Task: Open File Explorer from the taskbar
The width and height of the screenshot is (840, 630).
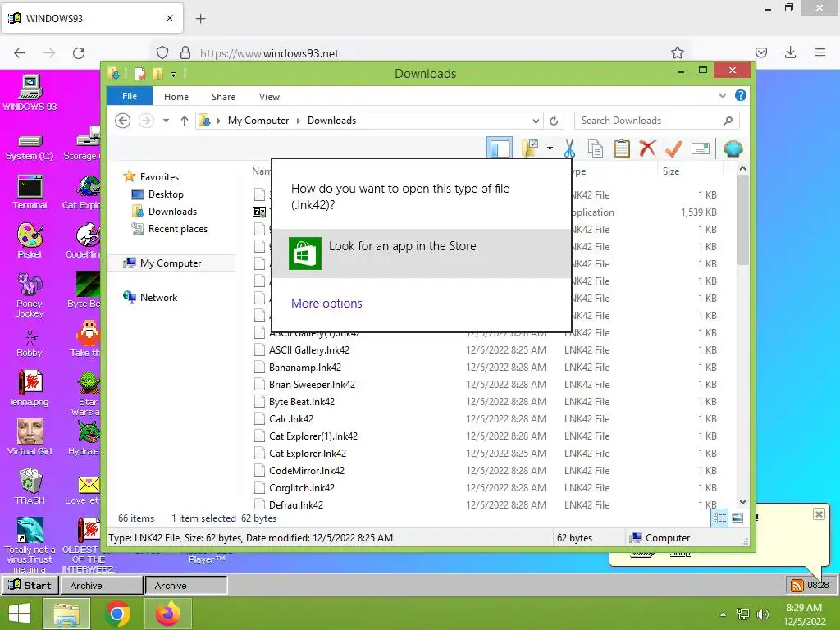Action: pos(66,614)
